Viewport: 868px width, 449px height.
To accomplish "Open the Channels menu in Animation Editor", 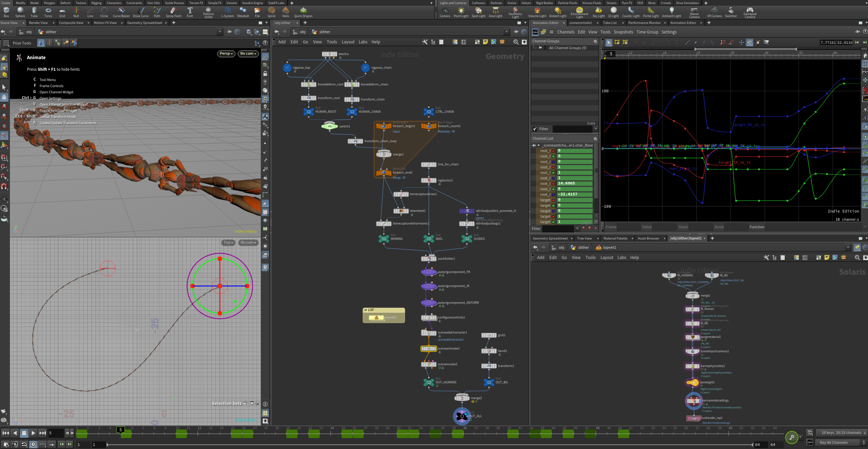I will (566, 32).
